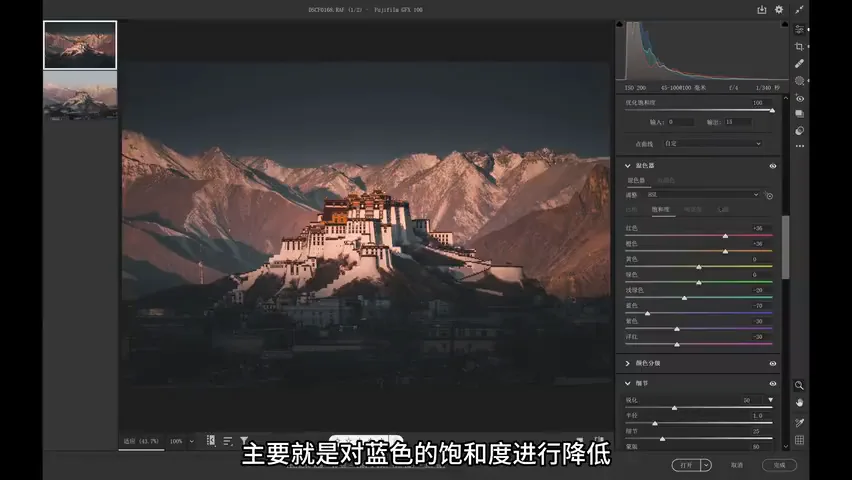Click the 浅绿色 saturation slider handle
This screenshot has height=480, width=852.
click(x=684, y=298)
